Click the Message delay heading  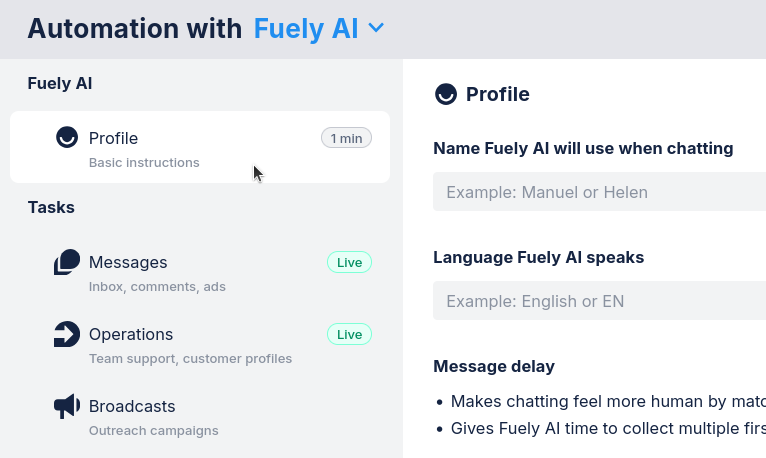493,366
